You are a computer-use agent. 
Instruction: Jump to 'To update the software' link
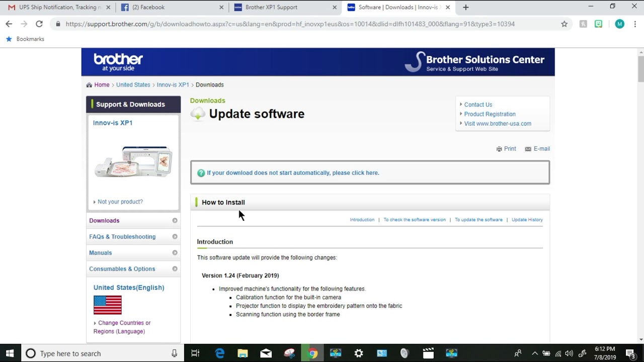click(478, 220)
